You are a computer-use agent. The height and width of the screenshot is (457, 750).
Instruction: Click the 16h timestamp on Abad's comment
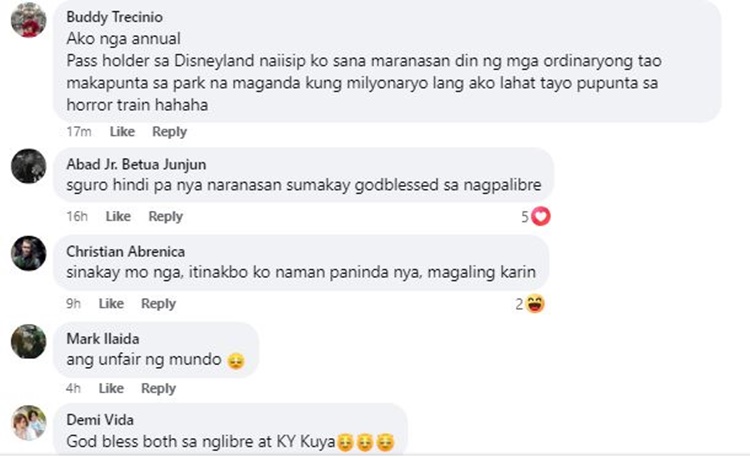77,216
